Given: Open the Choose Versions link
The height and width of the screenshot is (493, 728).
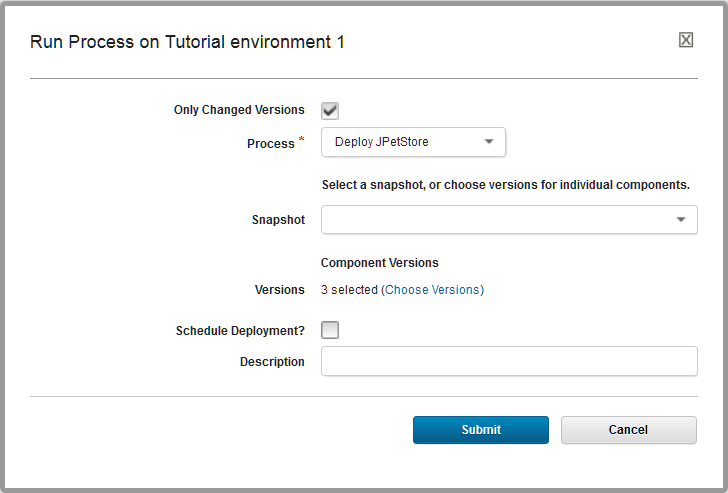Looking at the screenshot, I should 433,290.
